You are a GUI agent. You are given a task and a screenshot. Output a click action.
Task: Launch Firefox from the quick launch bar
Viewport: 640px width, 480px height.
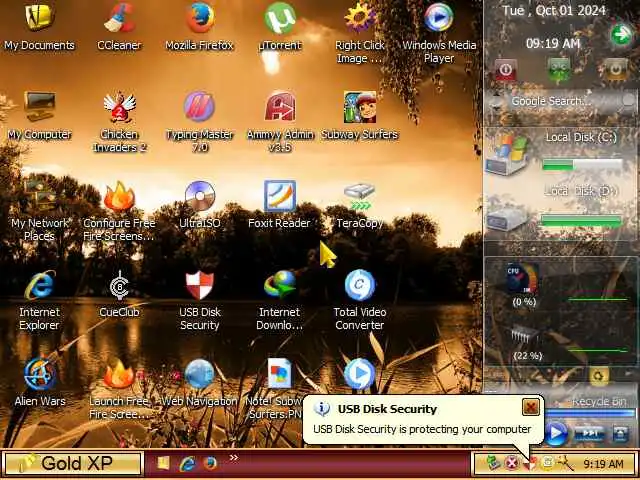pyautogui.click(x=211, y=463)
